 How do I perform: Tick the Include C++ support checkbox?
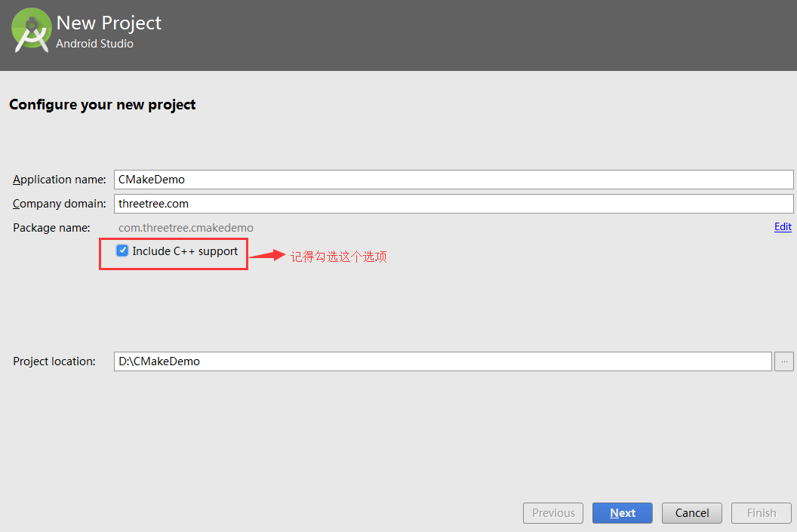click(122, 251)
